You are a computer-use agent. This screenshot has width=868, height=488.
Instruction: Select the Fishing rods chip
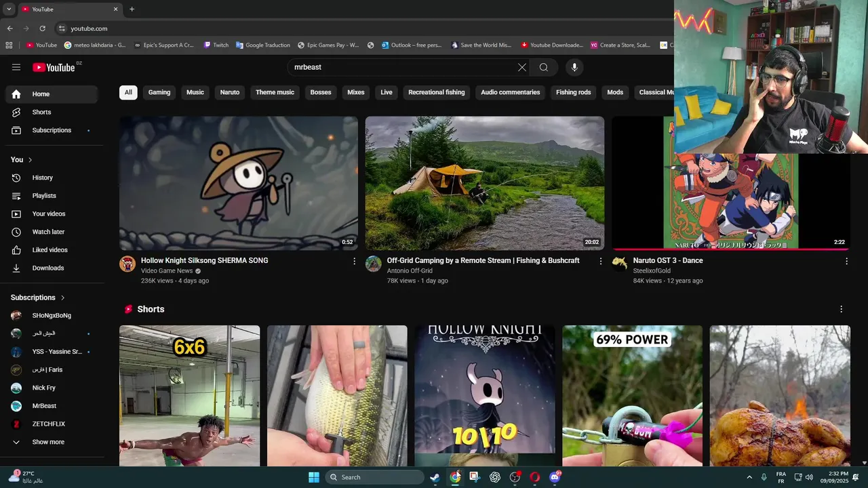tap(574, 92)
